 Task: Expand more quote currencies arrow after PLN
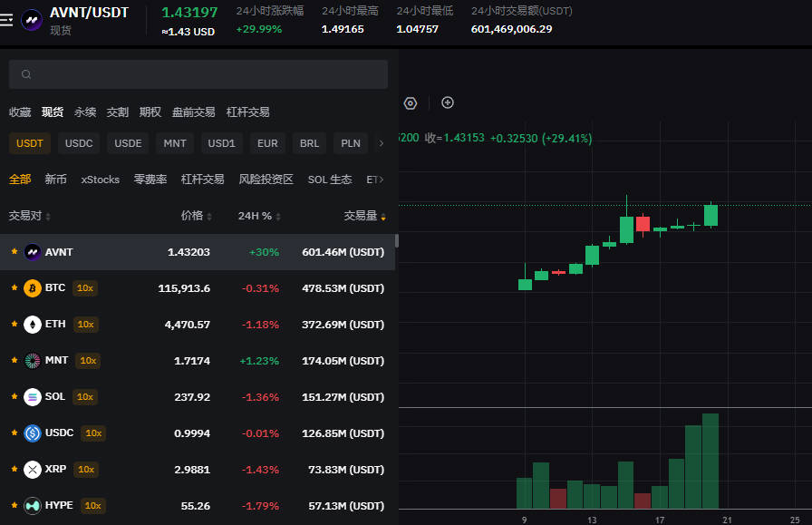pyautogui.click(x=382, y=143)
